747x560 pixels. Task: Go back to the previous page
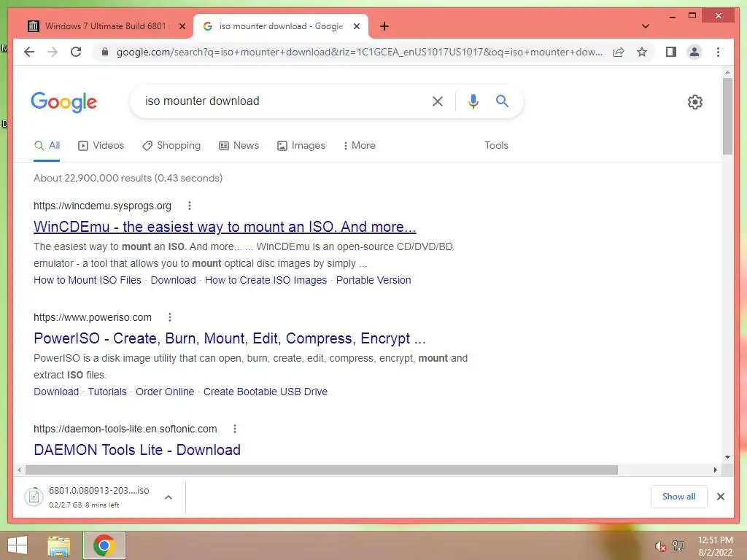tap(29, 52)
